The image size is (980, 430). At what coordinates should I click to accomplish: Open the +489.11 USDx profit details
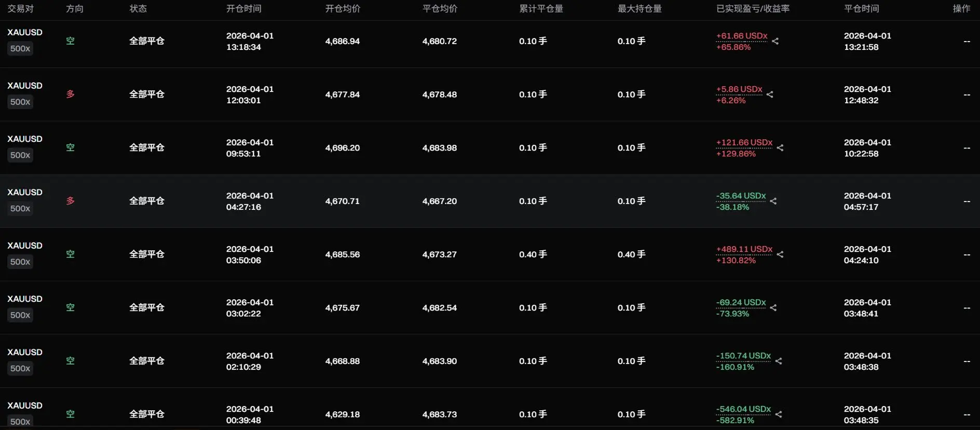[744, 249]
